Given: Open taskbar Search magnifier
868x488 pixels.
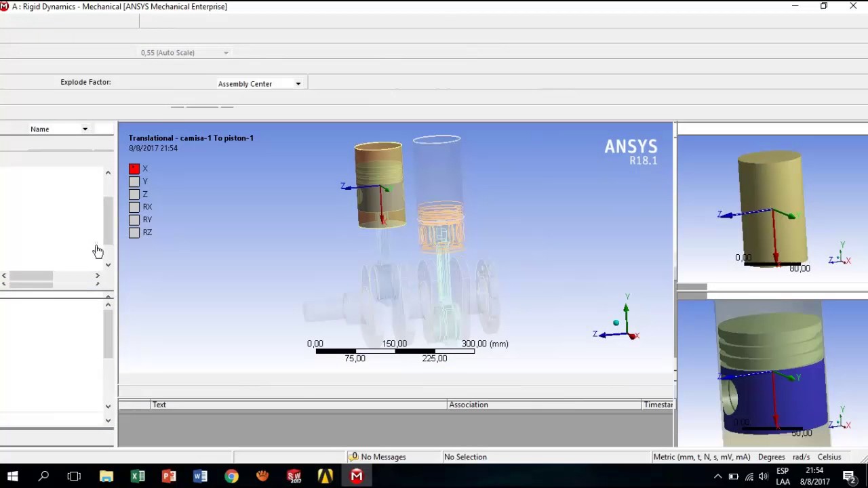Looking at the screenshot, I should [43, 476].
